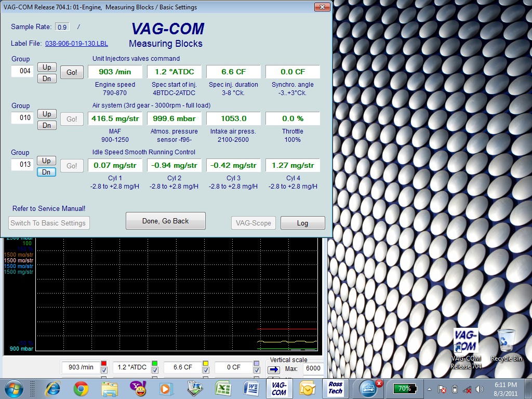Toggle checkbox for 1.2 °ATDC trace
Viewport: 532px width, 399px height.
click(x=155, y=370)
